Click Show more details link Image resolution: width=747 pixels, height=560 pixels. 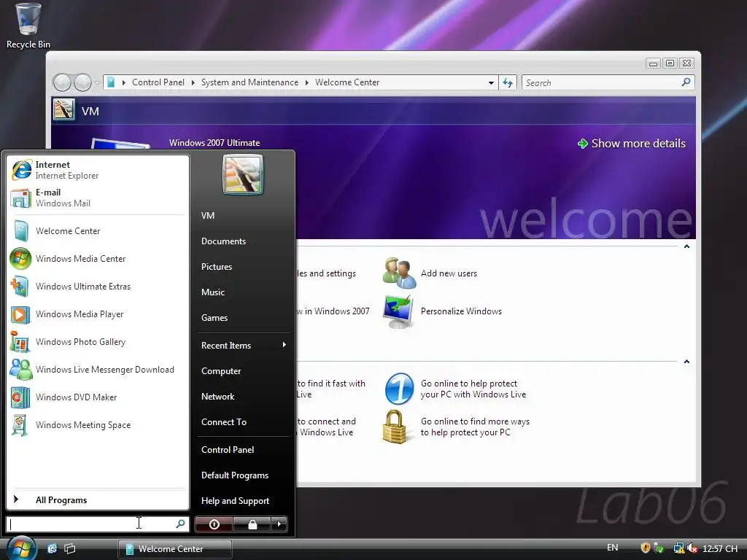pos(632,144)
